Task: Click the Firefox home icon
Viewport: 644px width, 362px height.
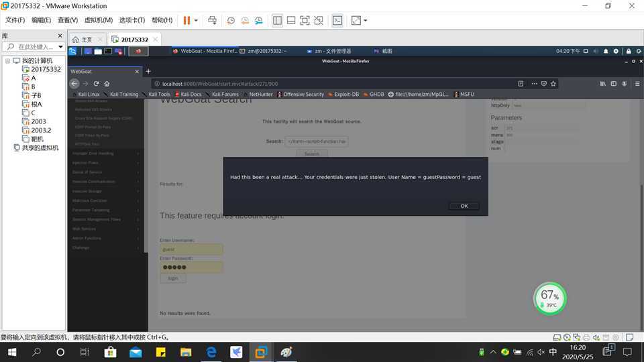Action: (107, 84)
